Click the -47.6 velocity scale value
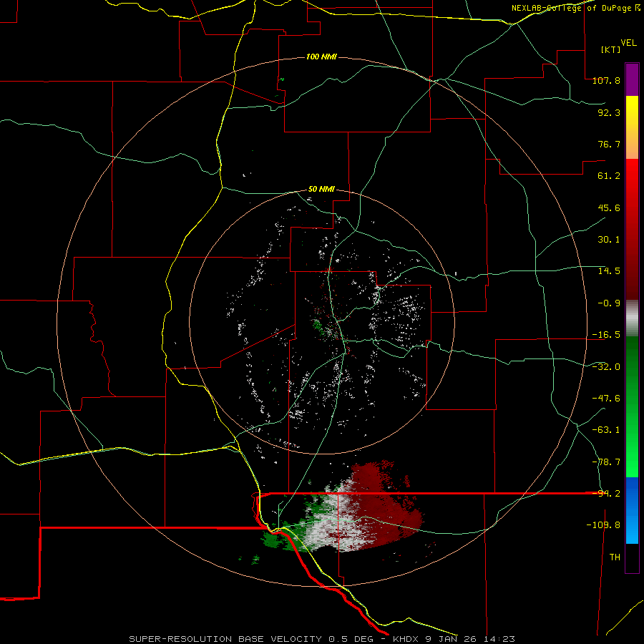 tap(606, 399)
